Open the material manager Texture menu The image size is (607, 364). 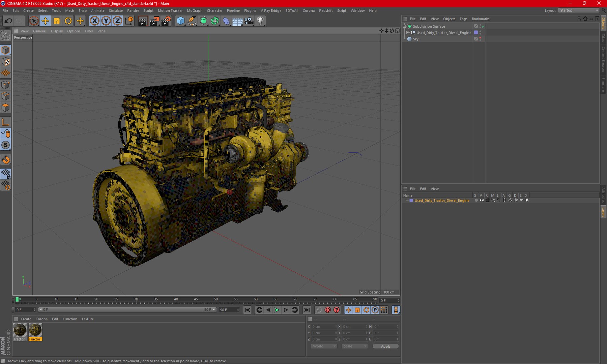click(87, 319)
